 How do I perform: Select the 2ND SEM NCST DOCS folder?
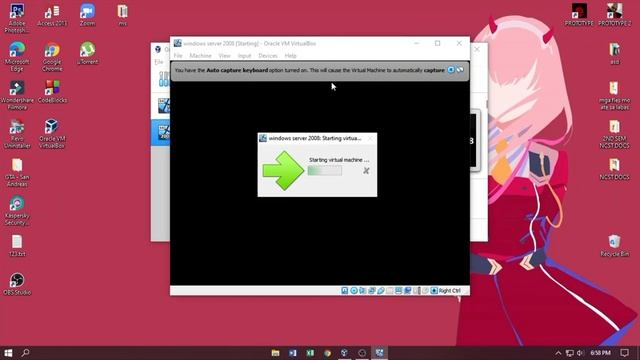click(x=614, y=134)
